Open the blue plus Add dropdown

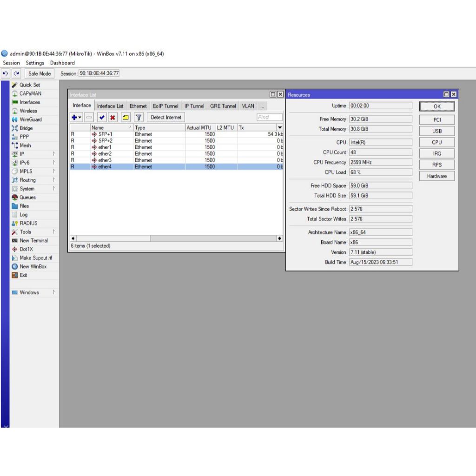pos(76,118)
